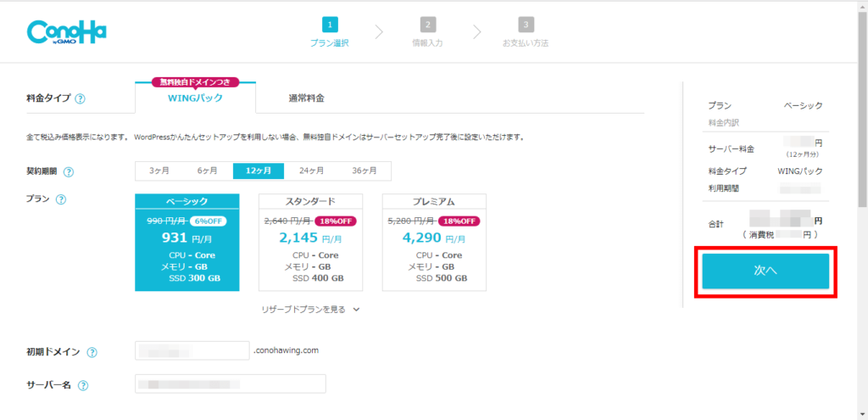Click the 18%OFF badge on プレミアム
Viewport: 868px width, 420px height.
coord(459,221)
